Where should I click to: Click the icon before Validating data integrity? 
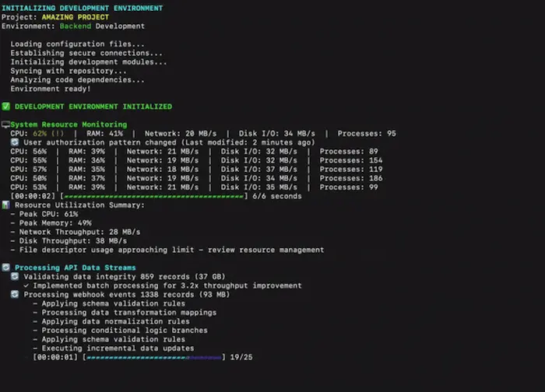coord(15,277)
